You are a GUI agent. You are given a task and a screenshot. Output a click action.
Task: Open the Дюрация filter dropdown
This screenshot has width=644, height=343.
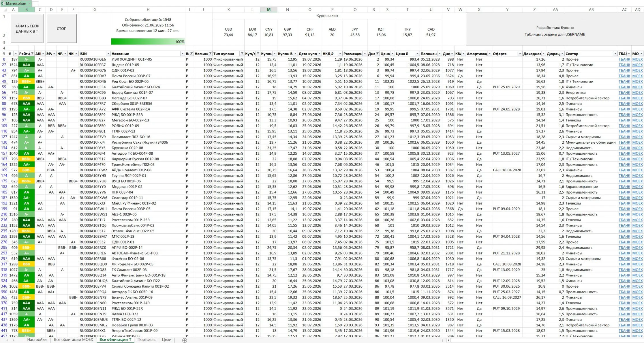click(x=562, y=54)
